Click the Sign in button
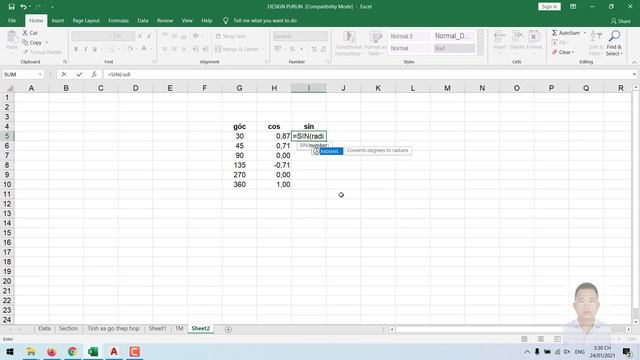 [x=549, y=7]
